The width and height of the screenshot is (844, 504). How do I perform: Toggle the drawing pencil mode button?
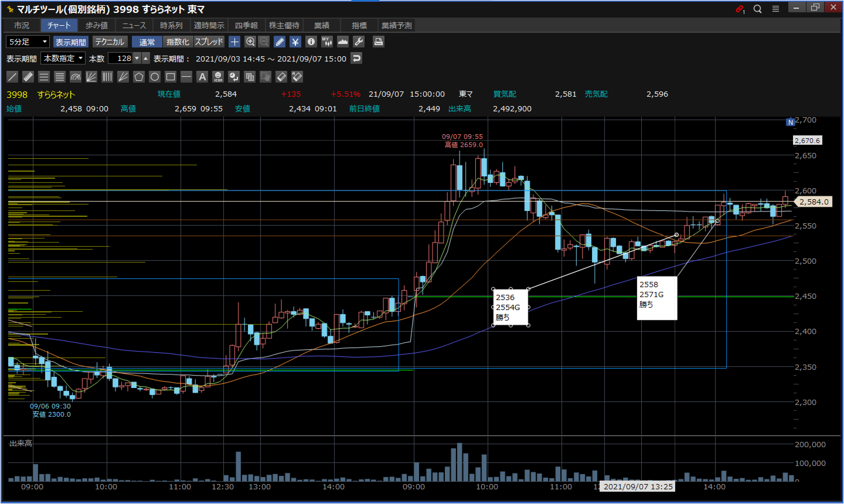point(280,42)
